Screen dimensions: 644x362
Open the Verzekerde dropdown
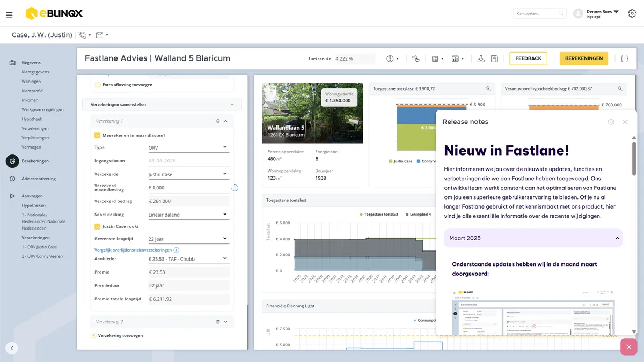click(x=188, y=174)
